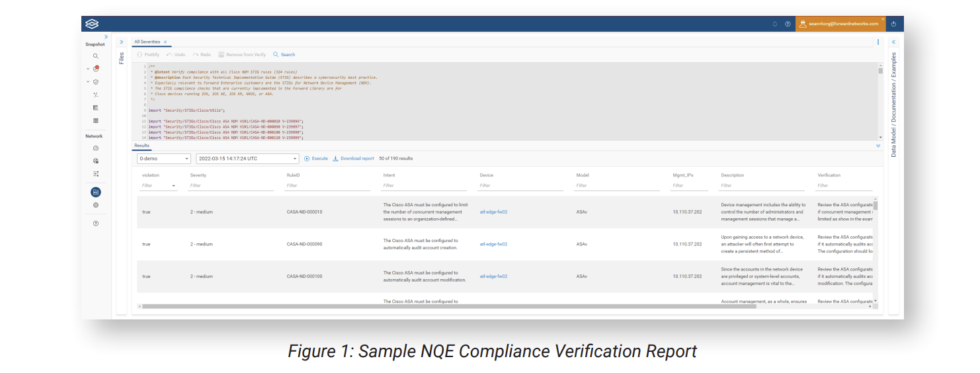Open the vertical three-dot editor menu
The width and height of the screenshot is (980, 373).
pos(878,42)
